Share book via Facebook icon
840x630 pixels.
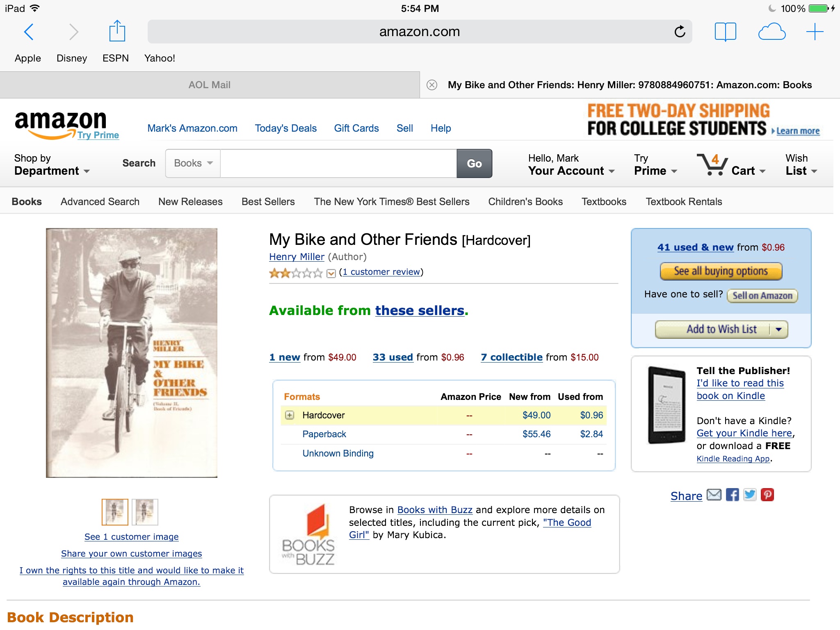pyautogui.click(x=732, y=495)
